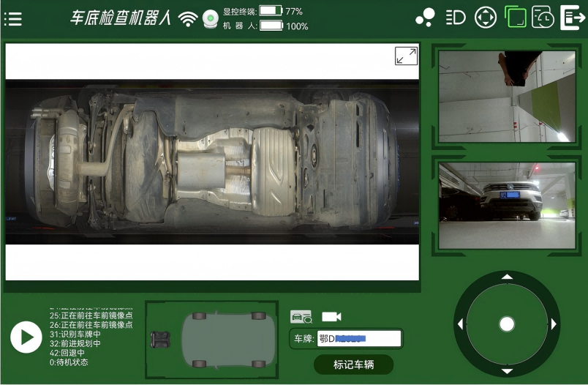This screenshot has width=588, height=385.
Task: Toggle the green overlapping windows icon
Action: click(516, 18)
